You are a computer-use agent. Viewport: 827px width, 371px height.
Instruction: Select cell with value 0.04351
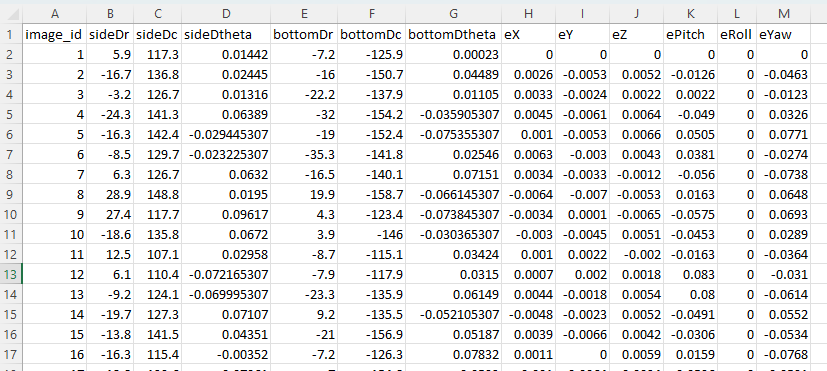point(226,334)
